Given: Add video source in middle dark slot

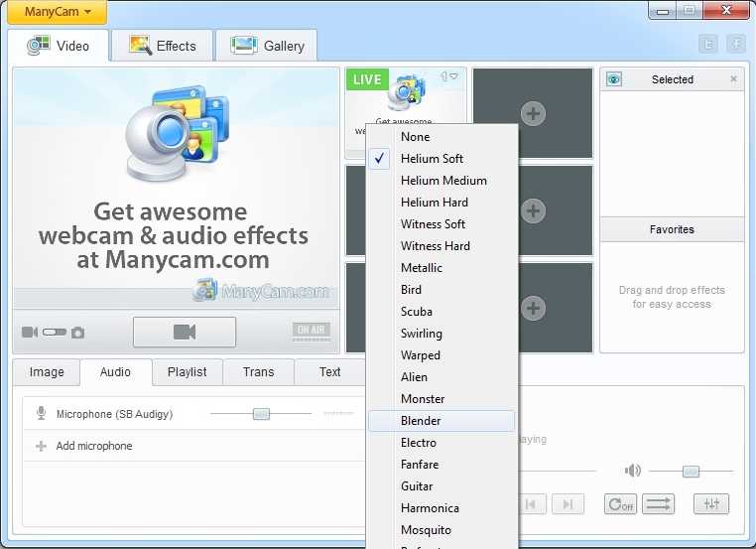Looking at the screenshot, I should [x=533, y=210].
